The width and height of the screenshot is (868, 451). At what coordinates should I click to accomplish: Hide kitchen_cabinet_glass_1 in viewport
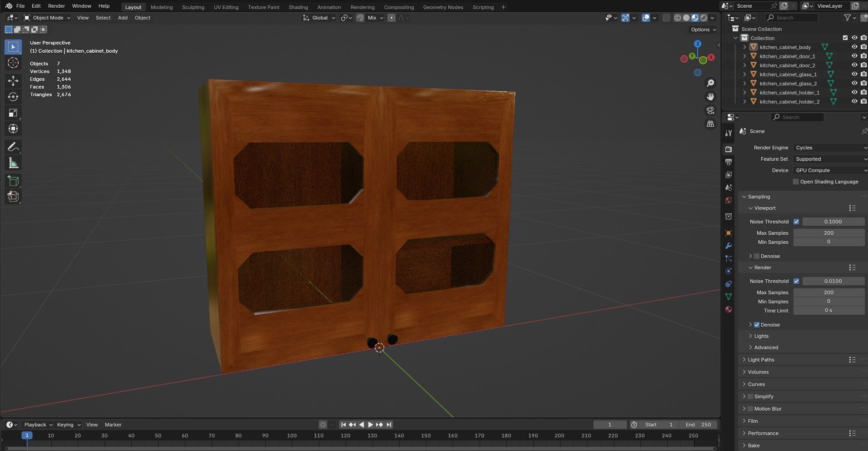point(854,74)
